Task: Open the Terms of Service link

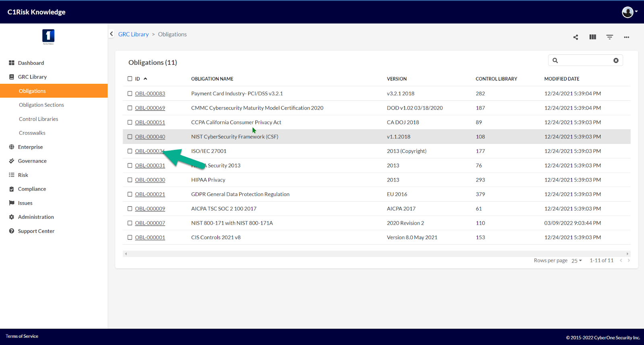Action: tap(22, 336)
